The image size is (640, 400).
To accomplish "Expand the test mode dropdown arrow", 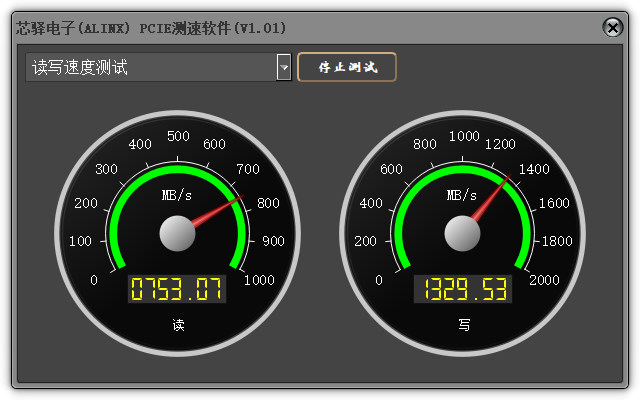I will tap(284, 67).
